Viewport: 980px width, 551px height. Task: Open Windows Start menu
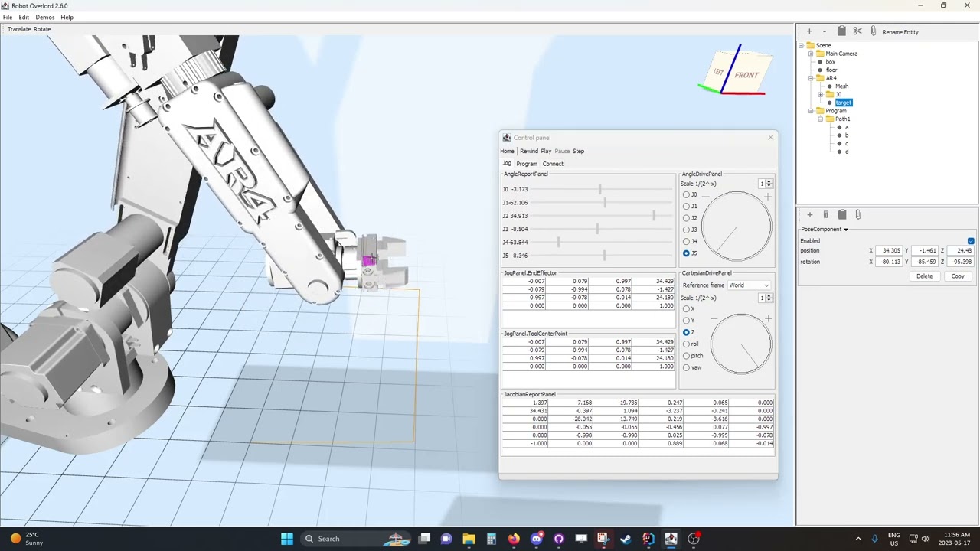(x=287, y=539)
